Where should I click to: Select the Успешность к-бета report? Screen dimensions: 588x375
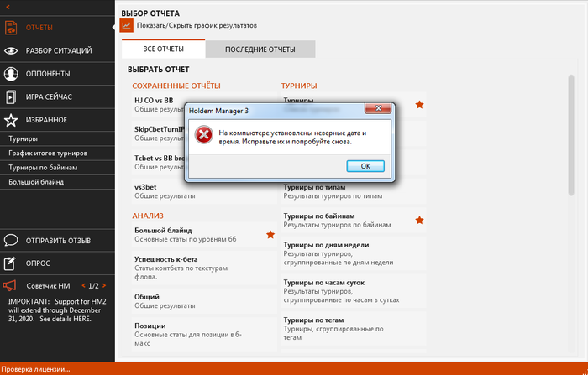[x=204, y=268]
